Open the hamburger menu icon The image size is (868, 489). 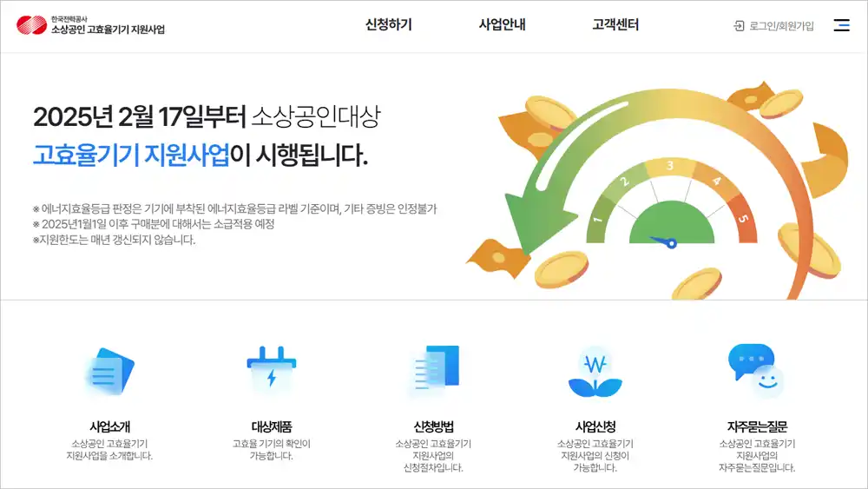tap(841, 25)
